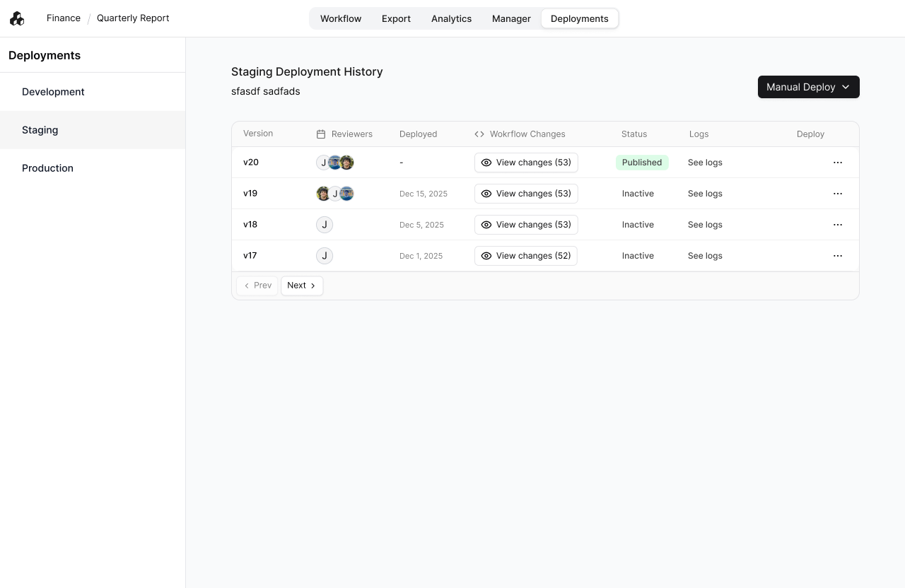Open the v17 row more-options menu
This screenshot has width=905, height=588.
click(x=838, y=256)
